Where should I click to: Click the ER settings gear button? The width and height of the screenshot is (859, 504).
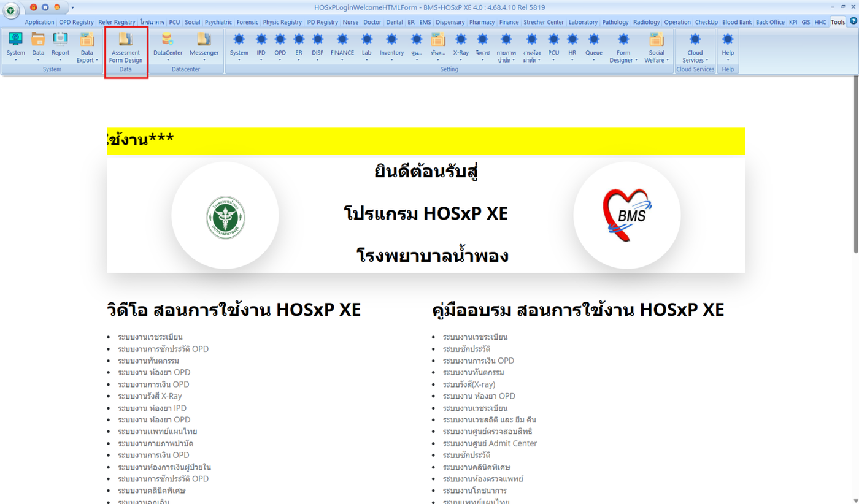[299, 48]
